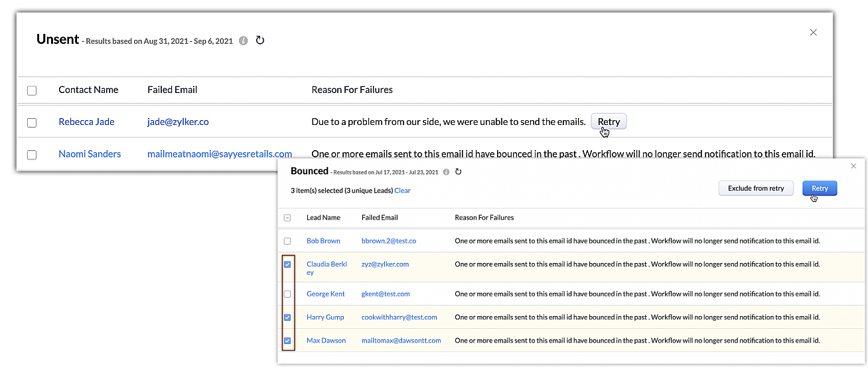Tick the Bob Brown checkbox
Screen dimensions: 868x372
tap(287, 241)
